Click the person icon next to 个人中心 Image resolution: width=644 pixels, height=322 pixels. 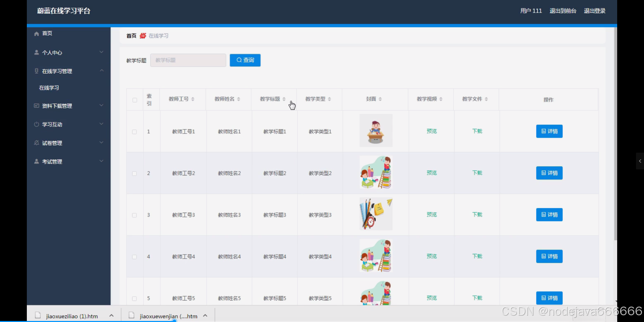(x=37, y=52)
